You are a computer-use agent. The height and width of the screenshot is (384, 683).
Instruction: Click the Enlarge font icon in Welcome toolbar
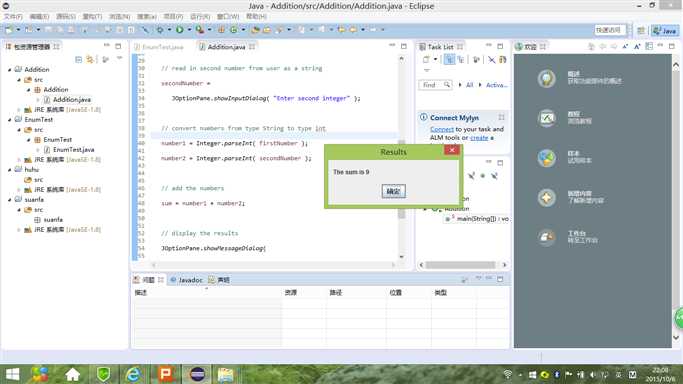click(x=637, y=46)
